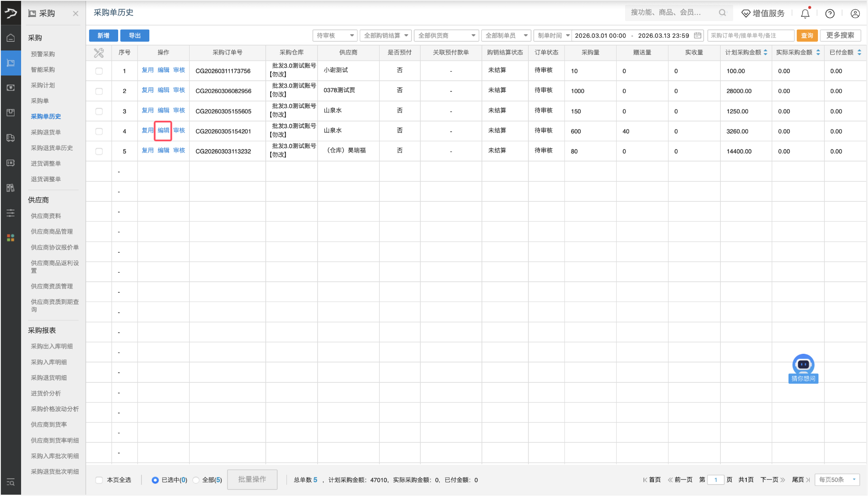Screen dimensions: 868x496
Task: Click the user account avatar icon
Action: coord(855,14)
